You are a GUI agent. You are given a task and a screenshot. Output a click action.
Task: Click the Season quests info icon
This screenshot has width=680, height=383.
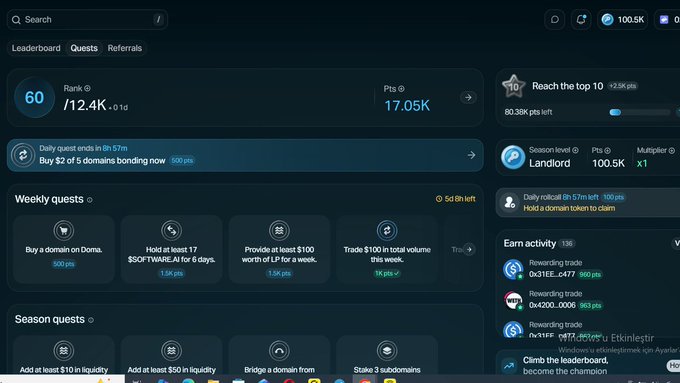91,320
